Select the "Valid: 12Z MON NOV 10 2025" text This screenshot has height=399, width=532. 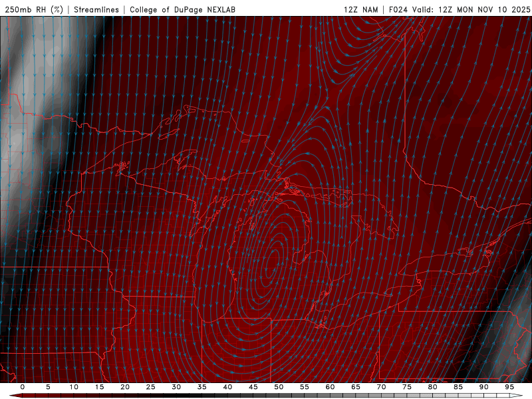pyautogui.click(x=471, y=9)
